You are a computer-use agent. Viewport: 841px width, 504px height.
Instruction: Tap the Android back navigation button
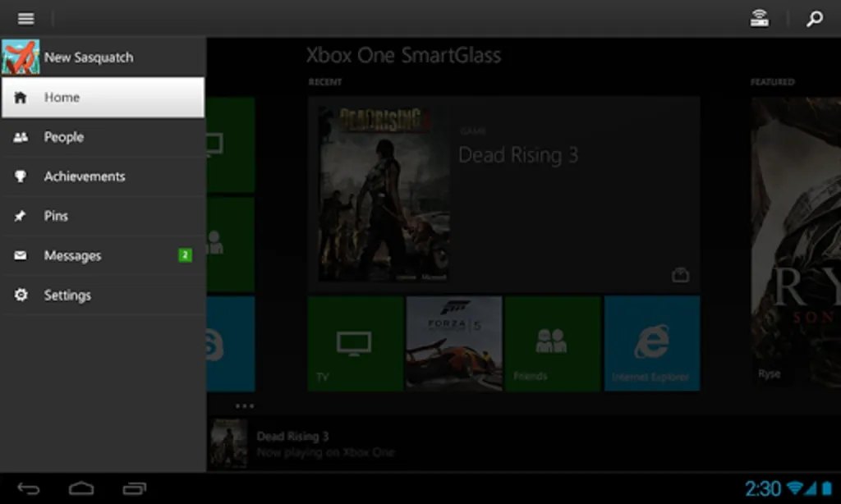(29, 488)
